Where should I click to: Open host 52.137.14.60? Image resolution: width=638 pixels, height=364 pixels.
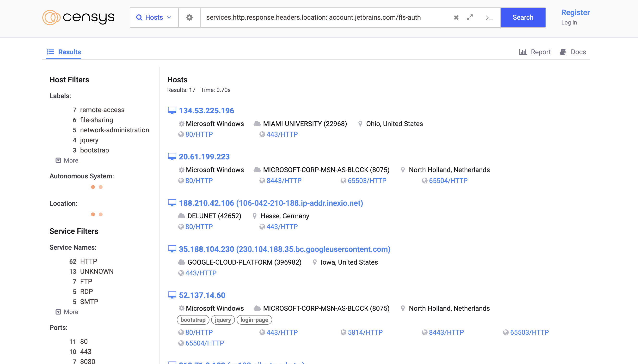point(202,296)
